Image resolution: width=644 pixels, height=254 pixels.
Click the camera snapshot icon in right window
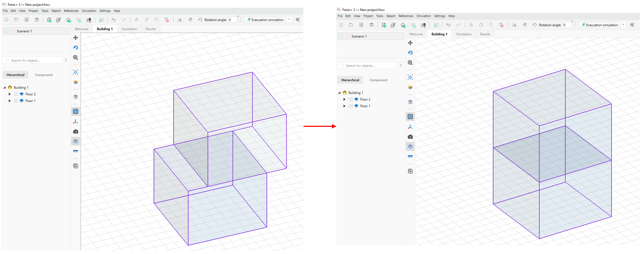point(410,137)
